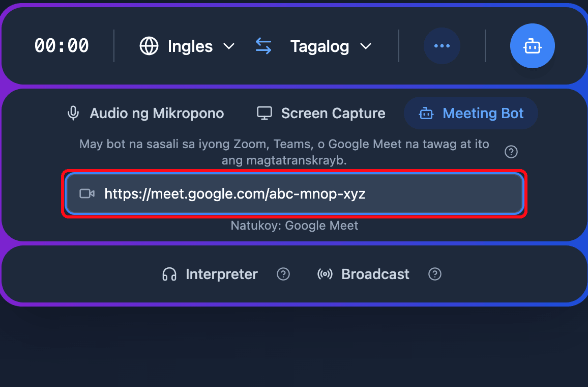Open the Tagalog target language dropdown

[x=331, y=46]
